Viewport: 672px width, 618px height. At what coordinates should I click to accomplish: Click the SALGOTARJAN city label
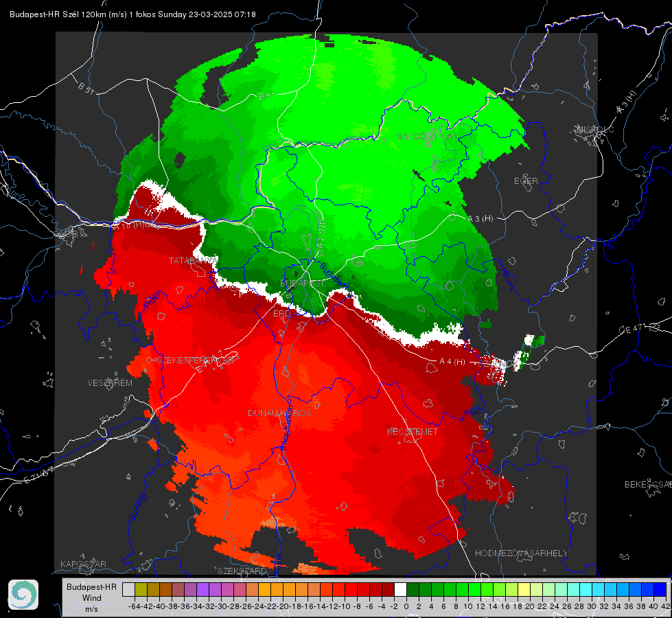[x=428, y=137]
